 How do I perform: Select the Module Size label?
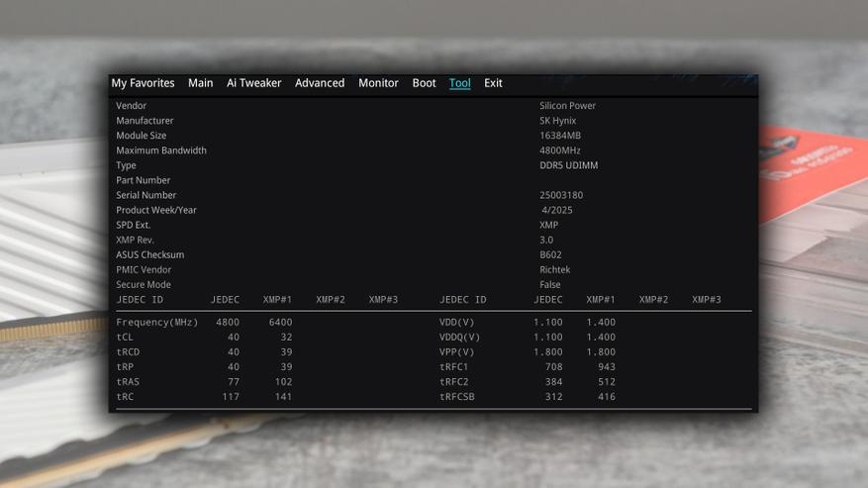[x=142, y=136]
